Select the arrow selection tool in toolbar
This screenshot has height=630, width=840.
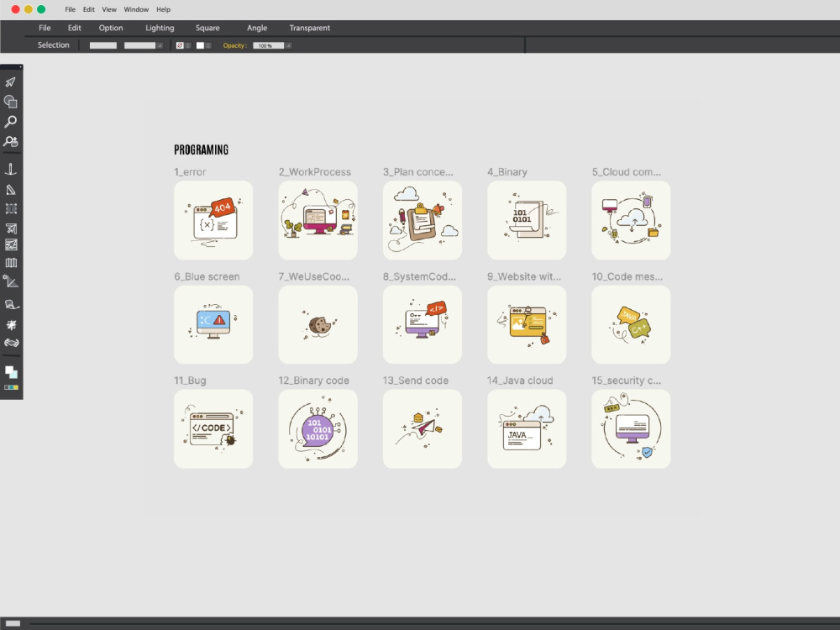point(11,82)
